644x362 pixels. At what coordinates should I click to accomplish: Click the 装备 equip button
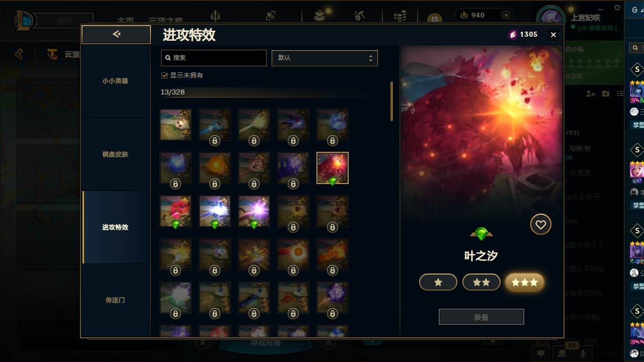click(x=481, y=317)
